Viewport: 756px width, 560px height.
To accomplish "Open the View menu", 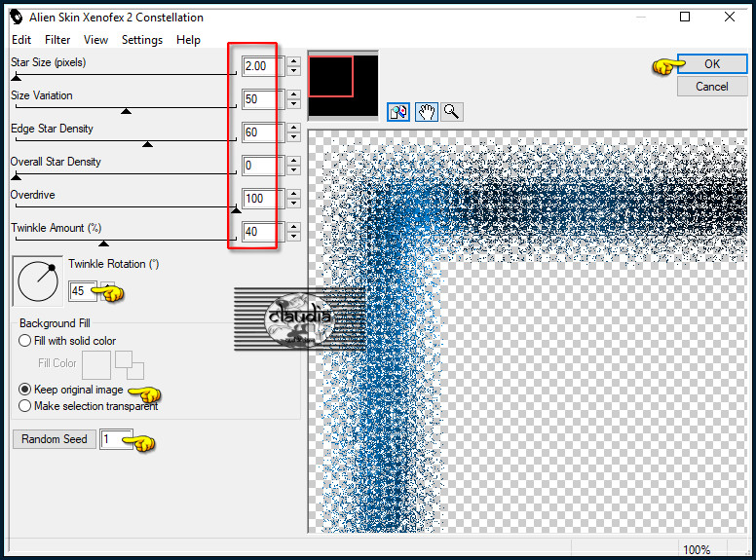I will [x=95, y=40].
